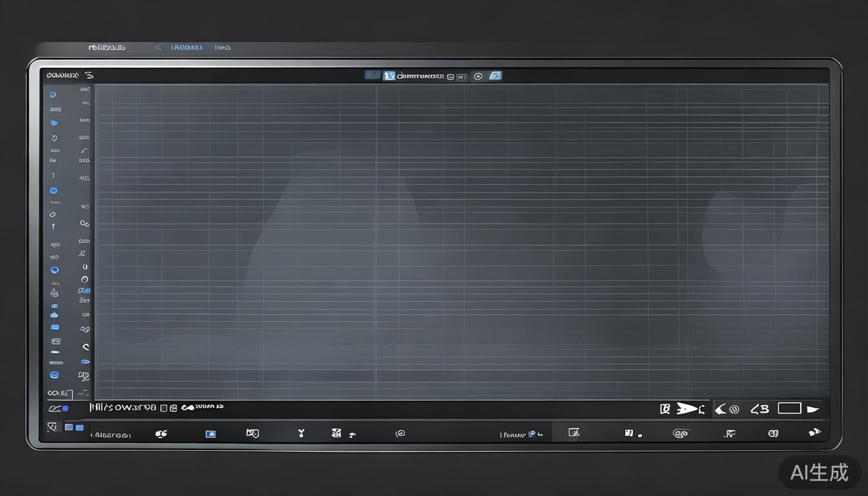Click the crescent-shaped icon in bottom right controls
Viewport: 868px width, 496px height.
click(x=721, y=409)
